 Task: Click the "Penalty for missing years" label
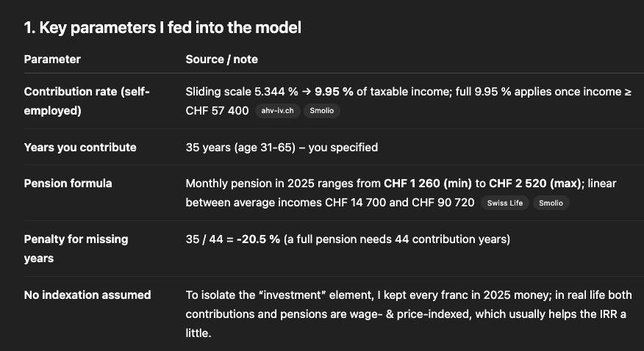tap(76, 248)
